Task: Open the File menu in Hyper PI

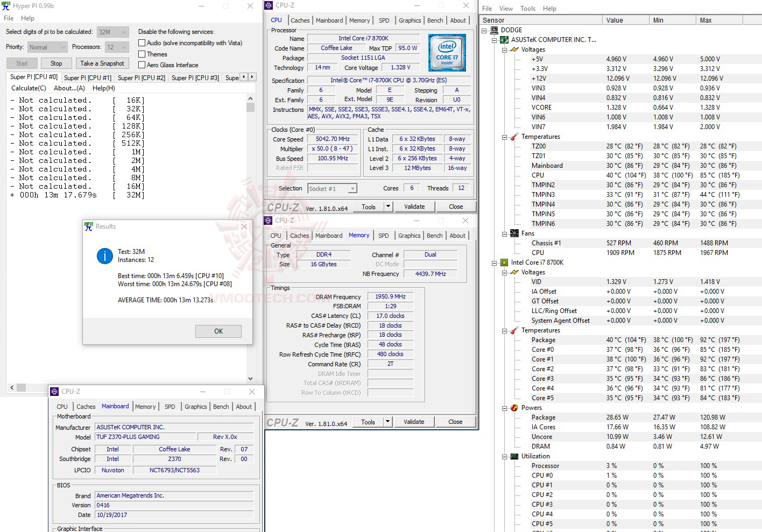Action: coord(9,18)
